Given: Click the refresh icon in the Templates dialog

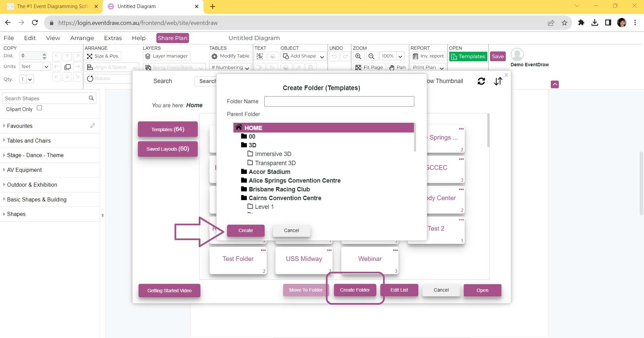Looking at the screenshot, I should 481,81.
